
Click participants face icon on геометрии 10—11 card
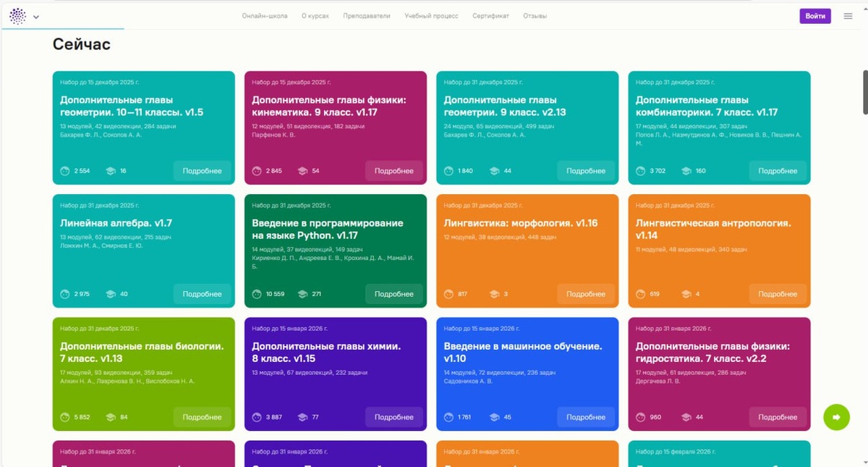pyautogui.click(x=65, y=171)
